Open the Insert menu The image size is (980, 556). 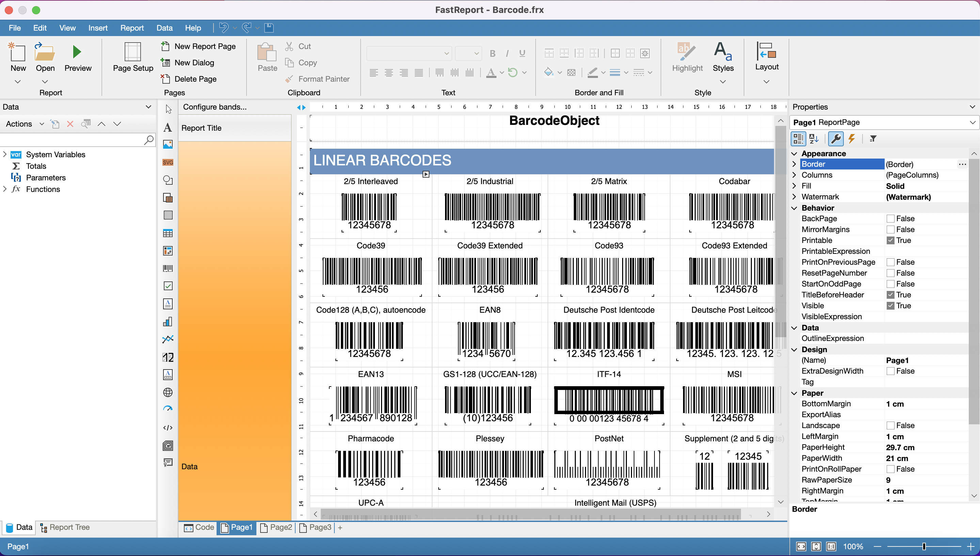98,28
